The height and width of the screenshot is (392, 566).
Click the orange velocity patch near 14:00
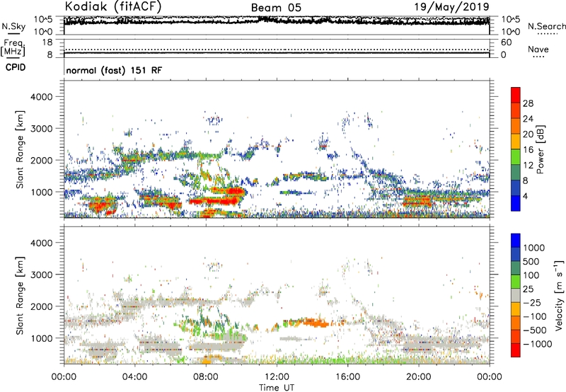point(315,323)
